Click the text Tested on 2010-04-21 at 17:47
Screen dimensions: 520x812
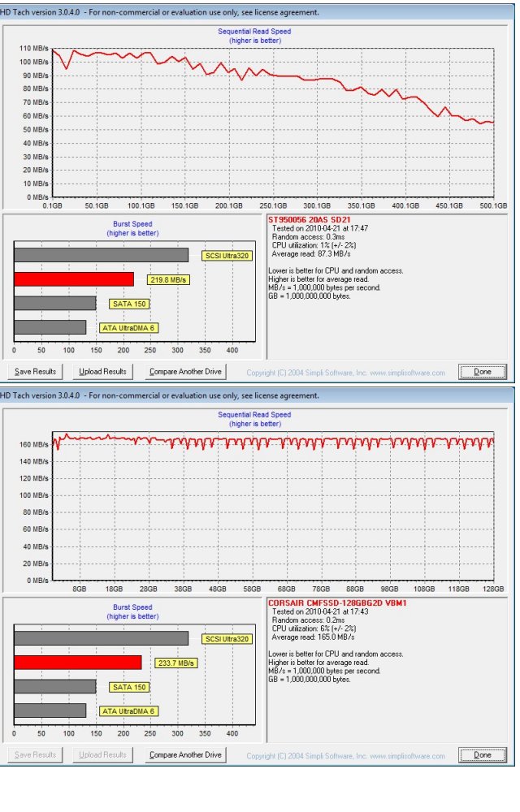coord(320,228)
